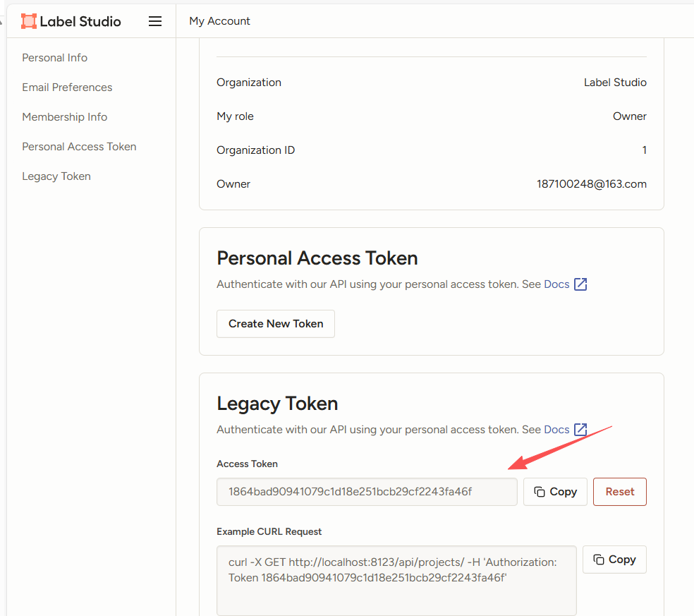Click the Access Token field label
The image size is (694, 616).
(247, 464)
